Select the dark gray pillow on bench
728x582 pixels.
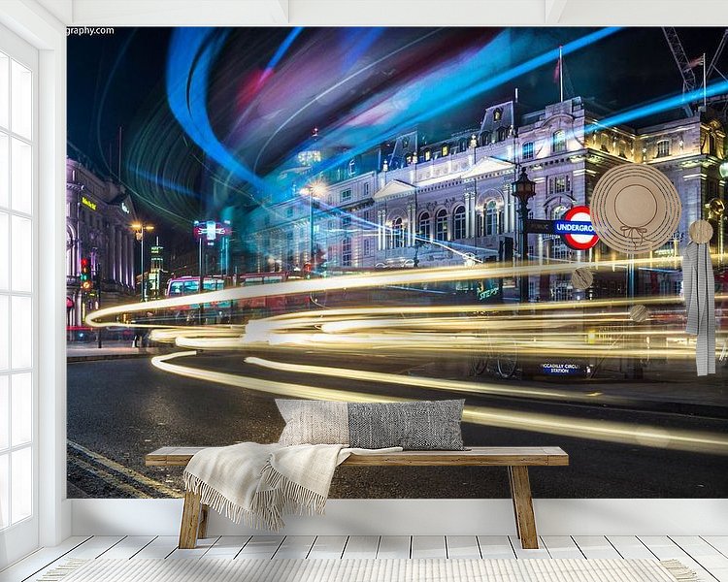(x=406, y=425)
